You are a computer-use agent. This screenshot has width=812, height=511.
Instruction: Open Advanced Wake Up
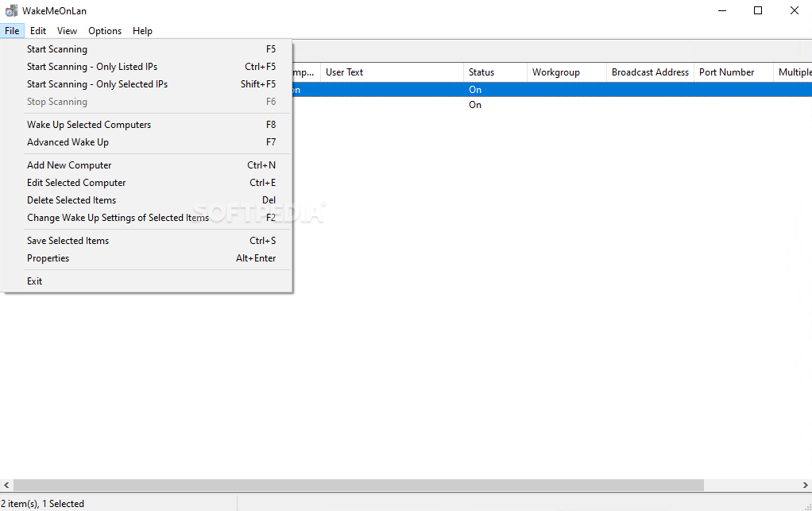(146, 142)
